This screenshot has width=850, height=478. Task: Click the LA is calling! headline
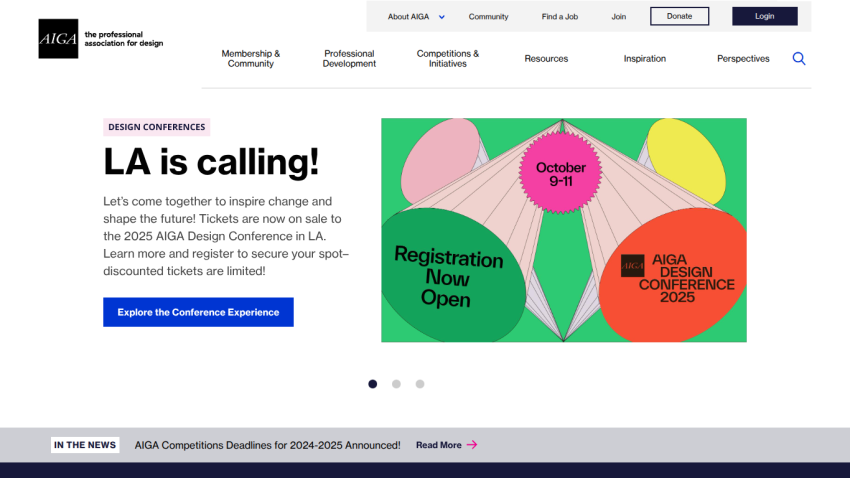pos(211,162)
